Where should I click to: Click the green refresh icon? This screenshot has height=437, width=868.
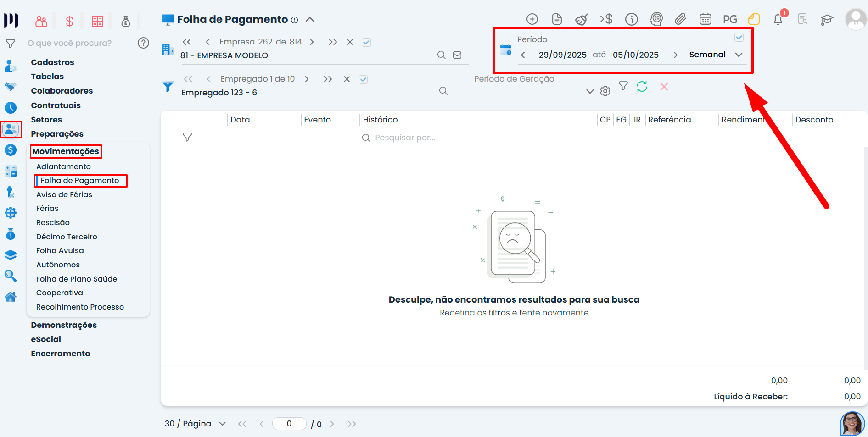pyautogui.click(x=642, y=86)
